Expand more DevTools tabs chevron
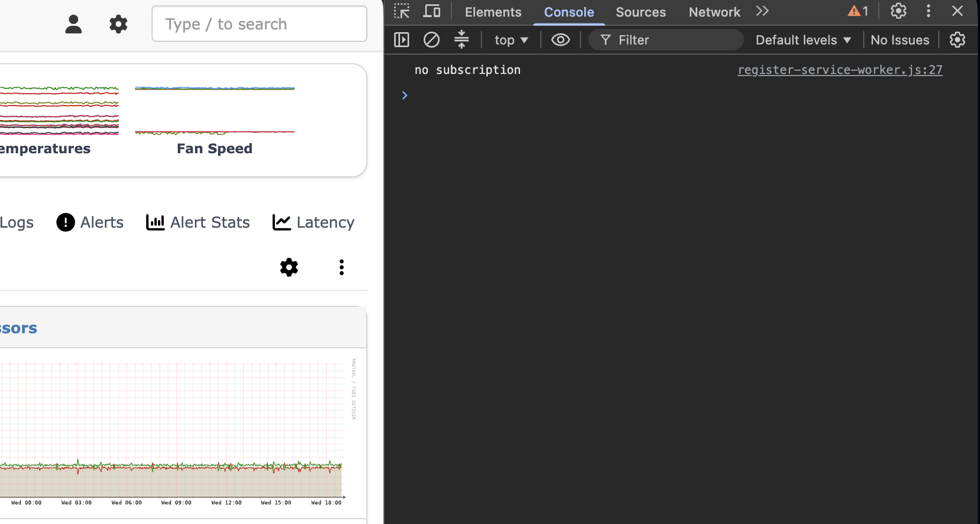Screen dimensions: 980x524 coord(763,11)
